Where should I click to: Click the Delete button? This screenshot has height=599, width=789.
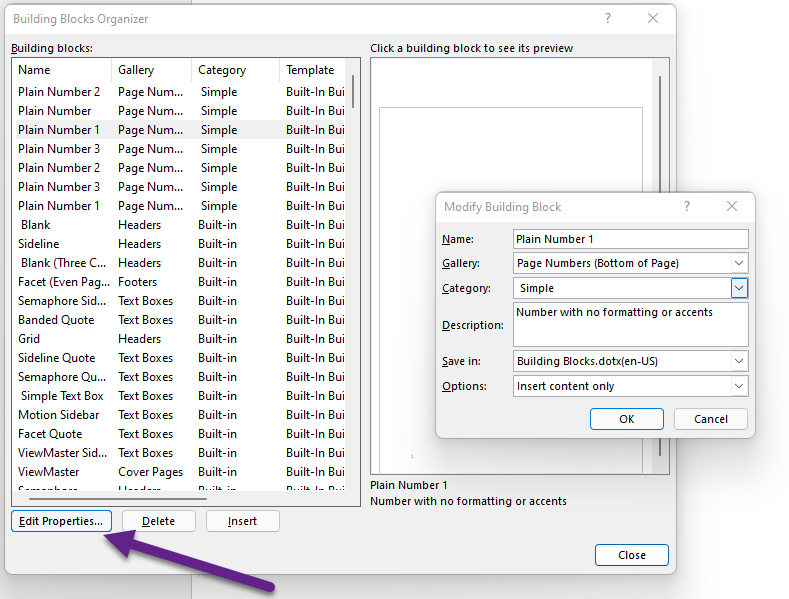159,521
